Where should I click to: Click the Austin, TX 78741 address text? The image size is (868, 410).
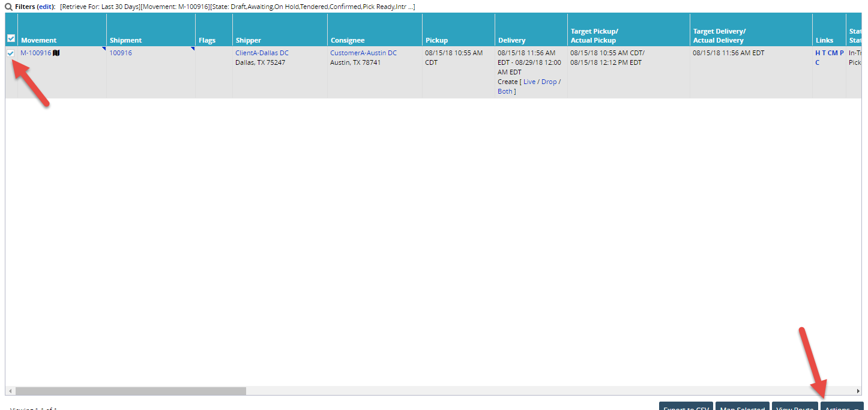[x=355, y=62]
